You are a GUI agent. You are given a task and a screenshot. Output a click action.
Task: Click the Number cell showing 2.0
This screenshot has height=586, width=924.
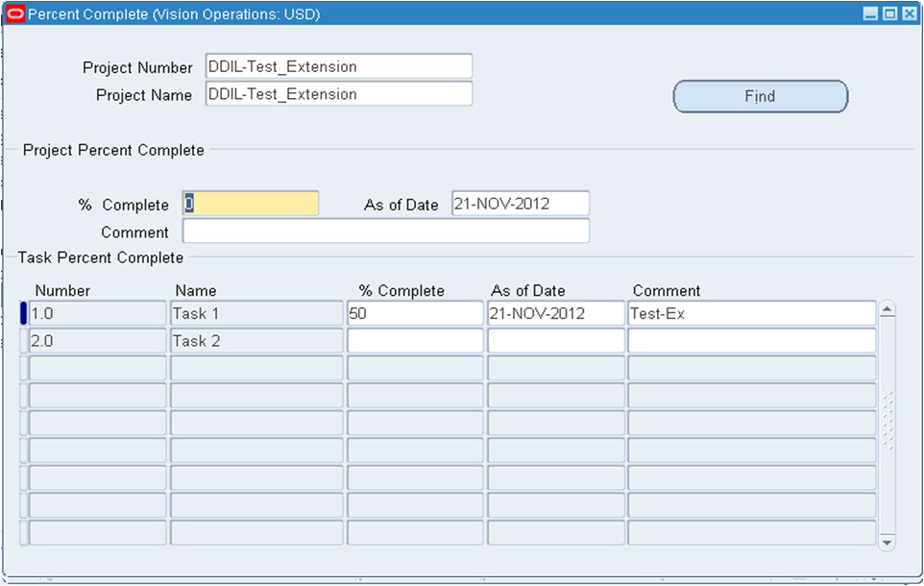point(96,340)
